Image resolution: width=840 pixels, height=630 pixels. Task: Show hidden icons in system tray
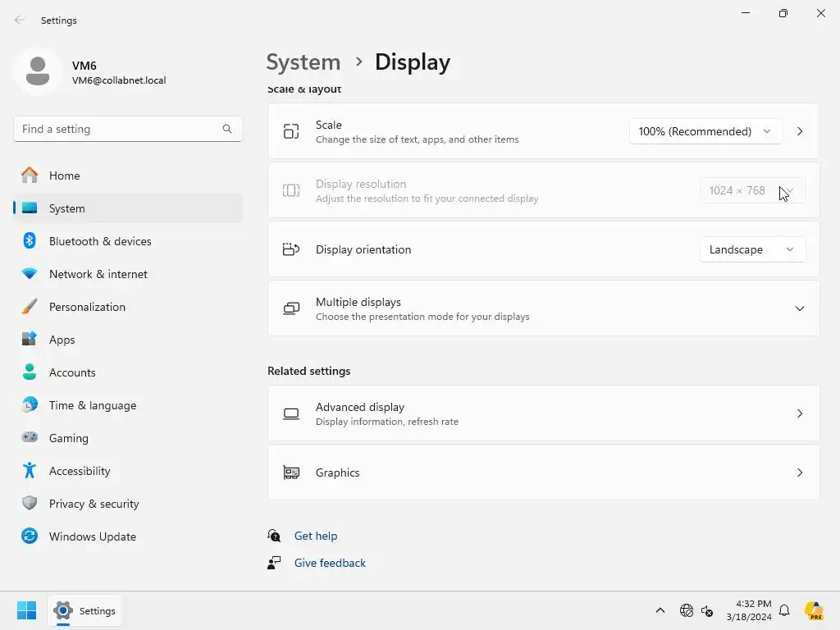click(x=660, y=610)
